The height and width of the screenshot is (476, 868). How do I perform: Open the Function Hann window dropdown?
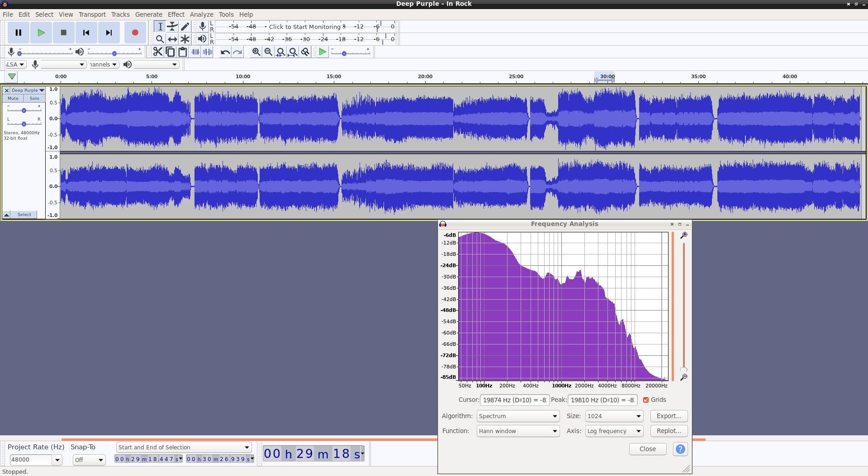518,431
